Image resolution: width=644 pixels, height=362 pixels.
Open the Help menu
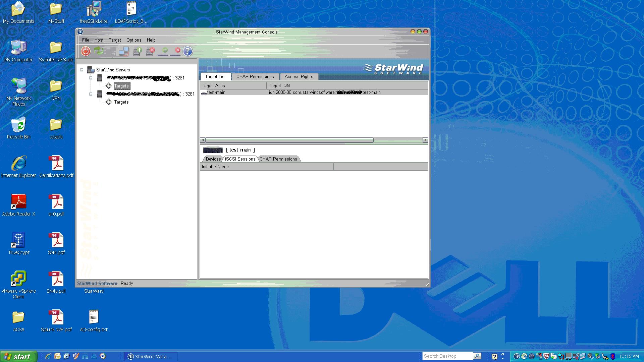click(151, 40)
